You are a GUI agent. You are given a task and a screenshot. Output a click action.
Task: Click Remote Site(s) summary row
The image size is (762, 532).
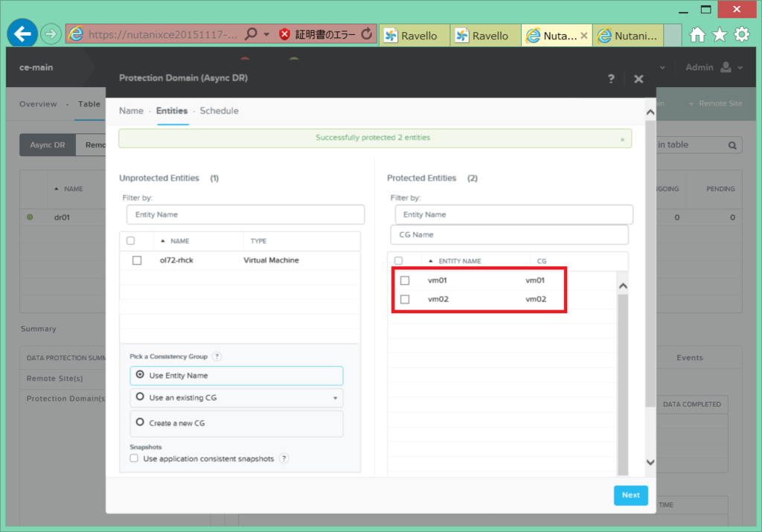54,379
